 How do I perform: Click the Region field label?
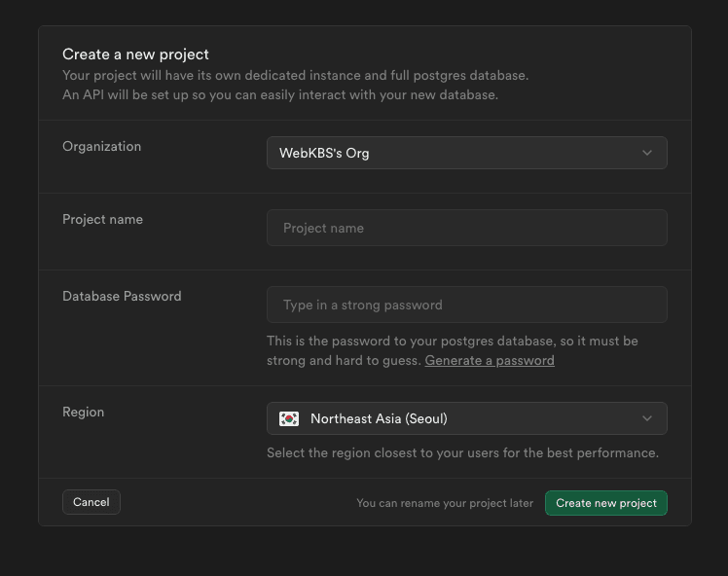coord(84,412)
